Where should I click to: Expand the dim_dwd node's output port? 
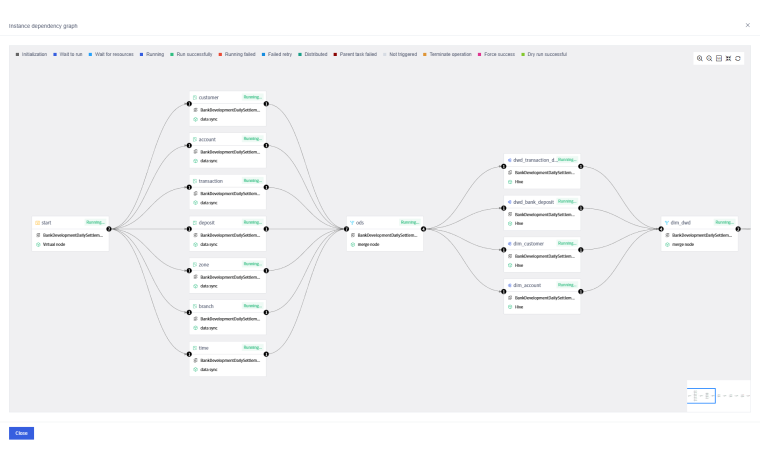point(738,229)
